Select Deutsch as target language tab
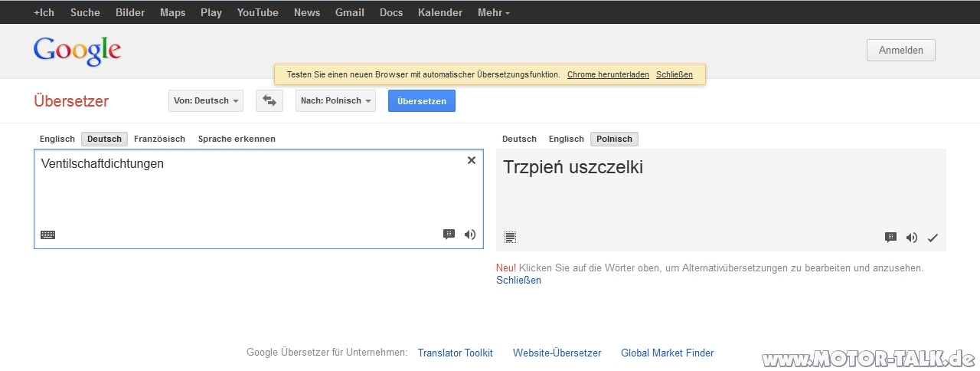Screen dimensions: 980x371 click(519, 139)
